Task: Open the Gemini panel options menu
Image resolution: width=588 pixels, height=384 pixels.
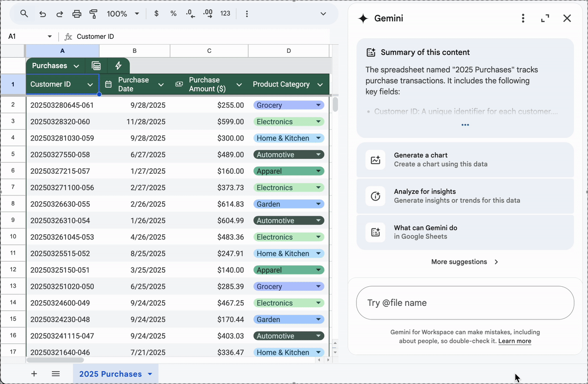Action: [523, 18]
